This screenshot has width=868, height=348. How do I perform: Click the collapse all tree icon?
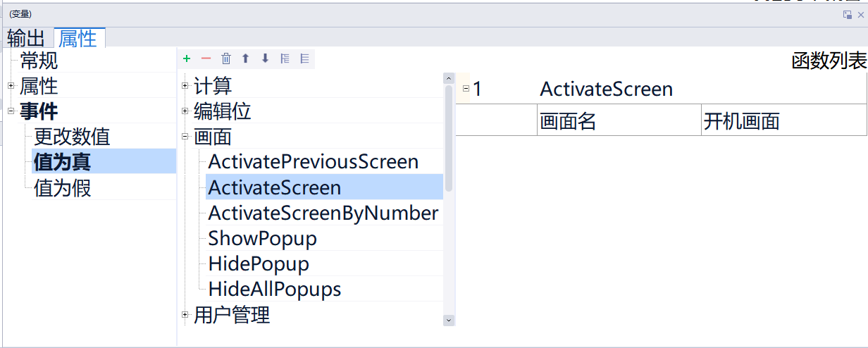304,59
